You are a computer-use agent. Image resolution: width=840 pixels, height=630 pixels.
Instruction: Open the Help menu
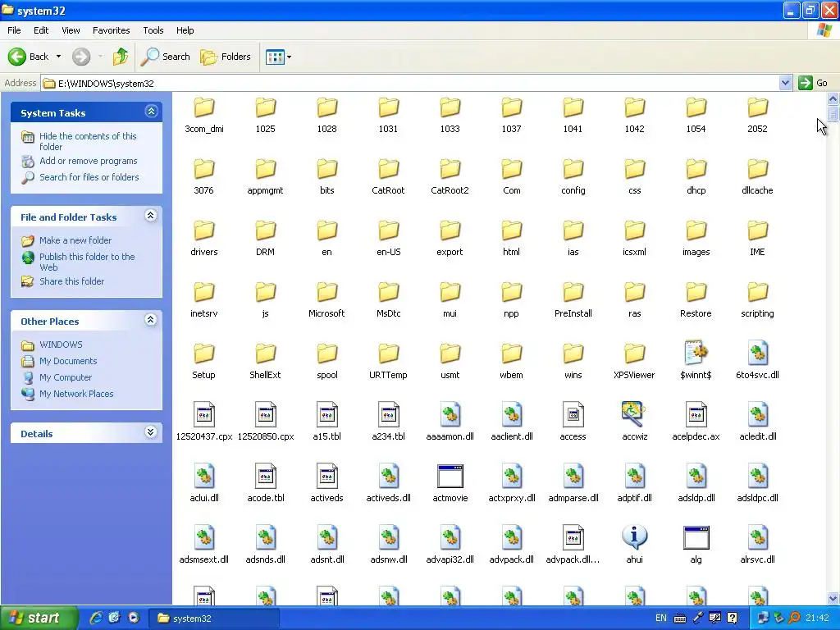click(185, 30)
